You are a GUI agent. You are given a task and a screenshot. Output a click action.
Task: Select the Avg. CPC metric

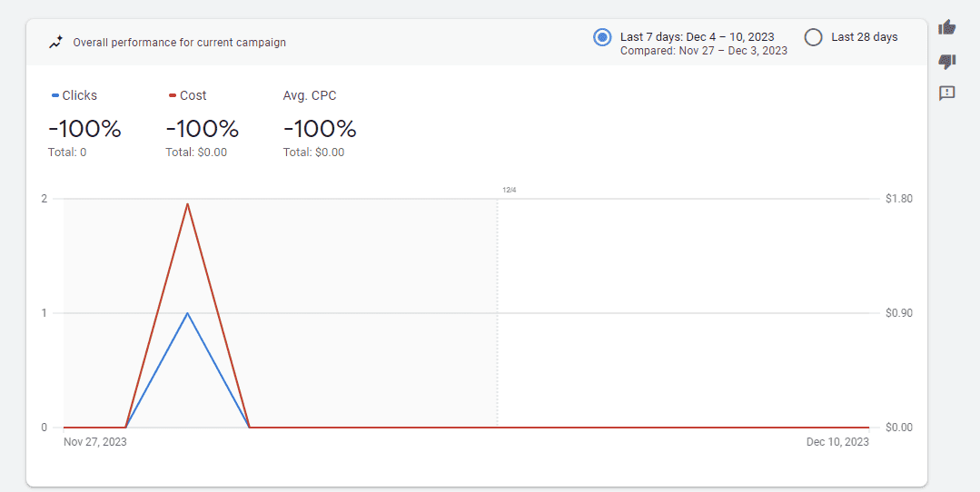pos(310,95)
